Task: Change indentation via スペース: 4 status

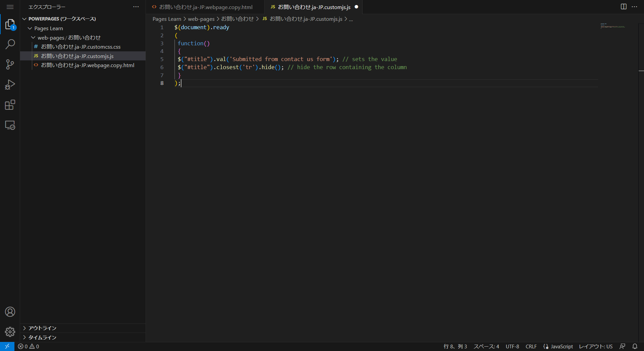Action: tap(486, 346)
